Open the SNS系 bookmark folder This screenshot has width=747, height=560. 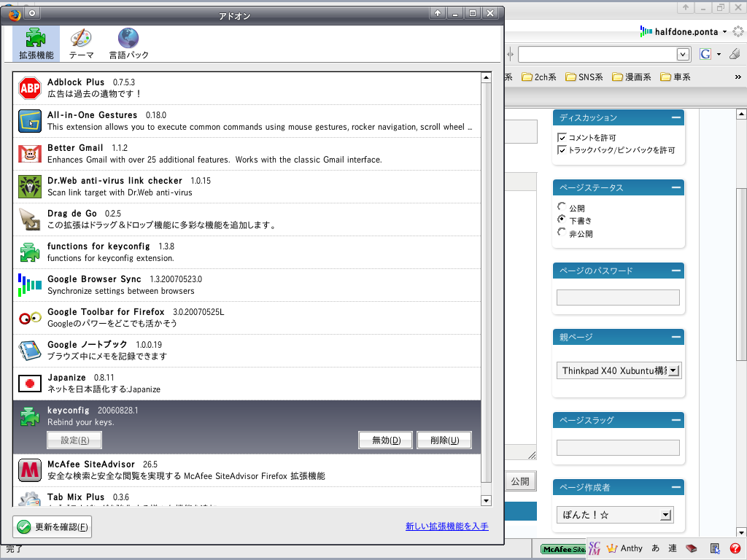click(x=584, y=77)
